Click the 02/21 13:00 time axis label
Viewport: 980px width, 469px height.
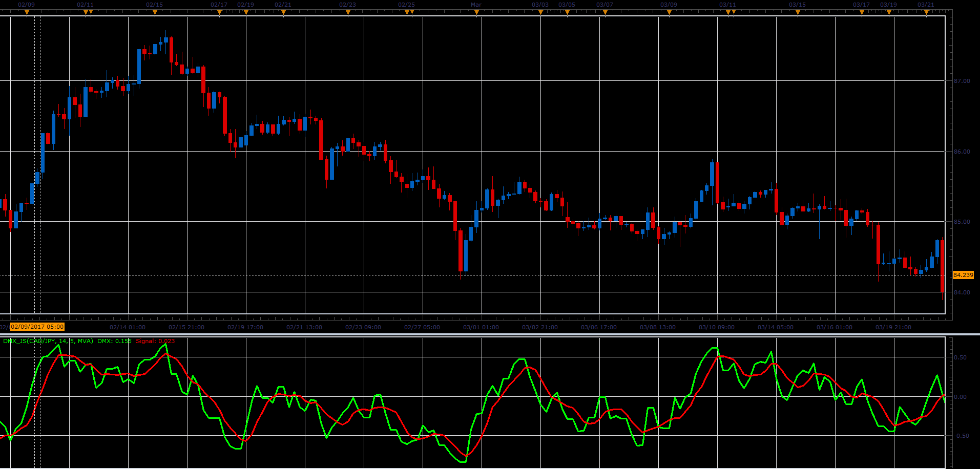click(x=304, y=327)
